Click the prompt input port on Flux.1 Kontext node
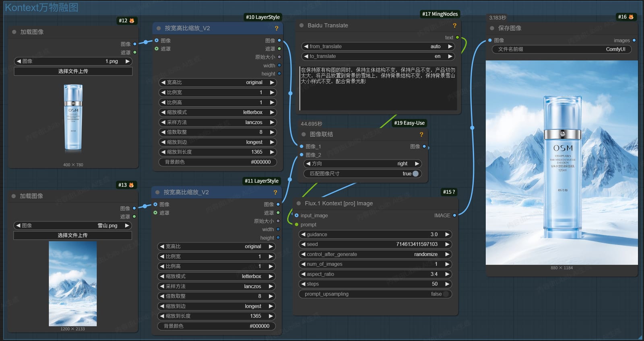The width and height of the screenshot is (644, 341). click(x=297, y=224)
